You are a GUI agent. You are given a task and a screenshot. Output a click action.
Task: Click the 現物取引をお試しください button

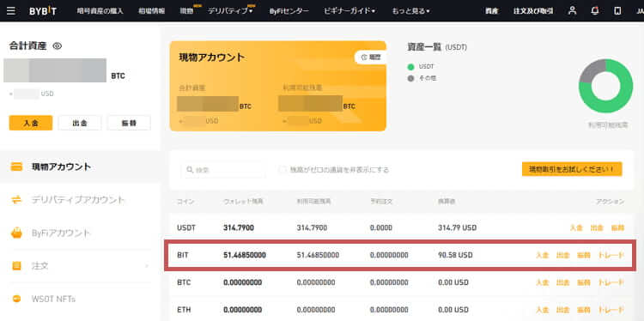[572, 169]
